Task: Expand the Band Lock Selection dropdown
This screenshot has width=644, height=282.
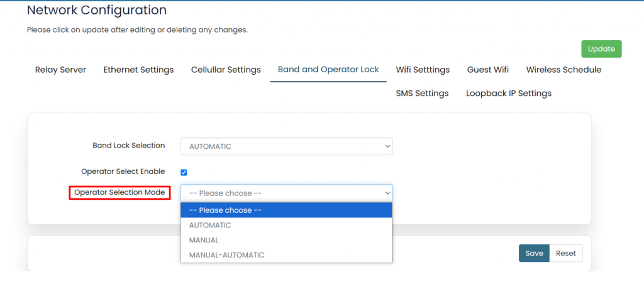Action: pyautogui.click(x=286, y=146)
